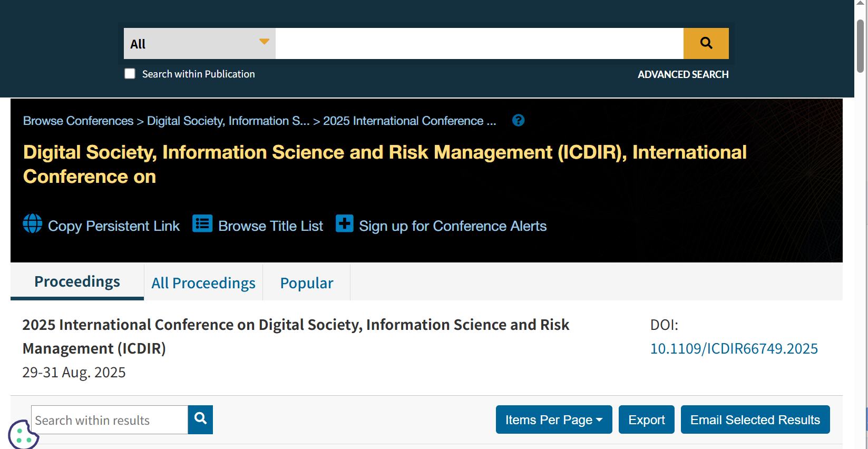Switch to the All Proceedings tab
Viewport: 868px width, 449px height.
click(203, 283)
